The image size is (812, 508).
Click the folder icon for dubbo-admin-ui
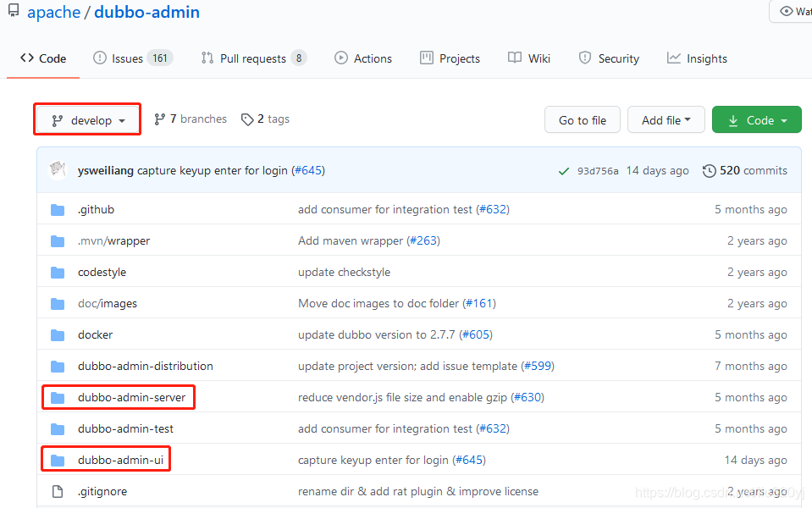coord(58,461)
